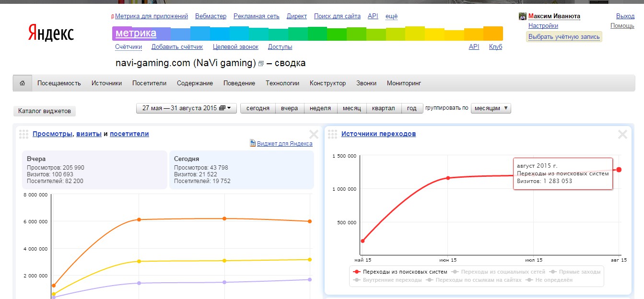The width and height of the screenshot is (644, 299).
Task: Select the сегодня period button
Action: (258, 108)
